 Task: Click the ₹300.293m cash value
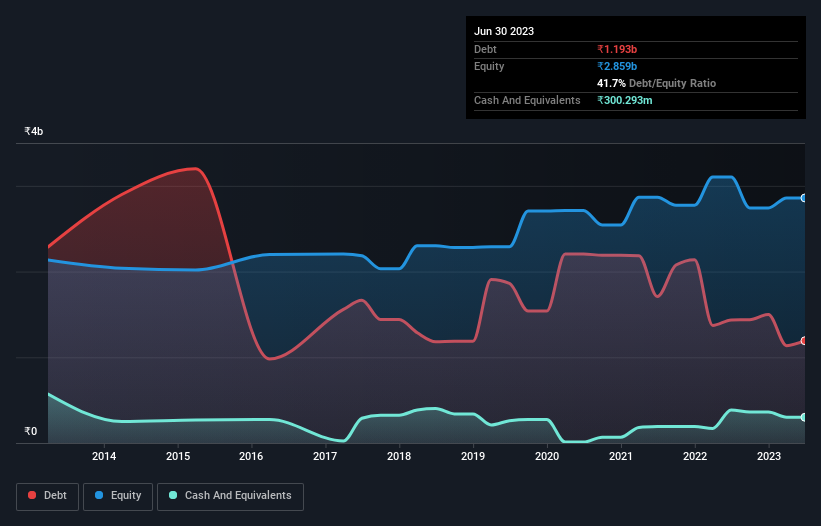[x=625, y=100]
